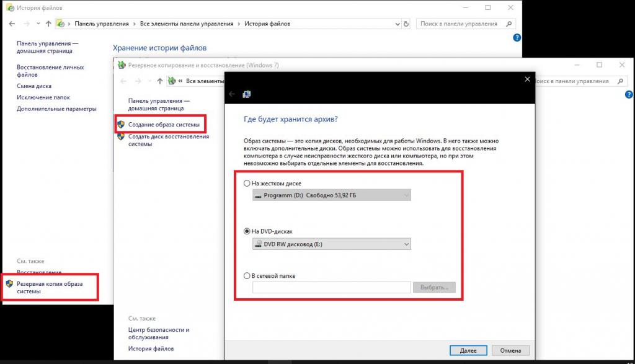Click the back arrow in File History window
The image size is (635, 364).
click(12, 24)
